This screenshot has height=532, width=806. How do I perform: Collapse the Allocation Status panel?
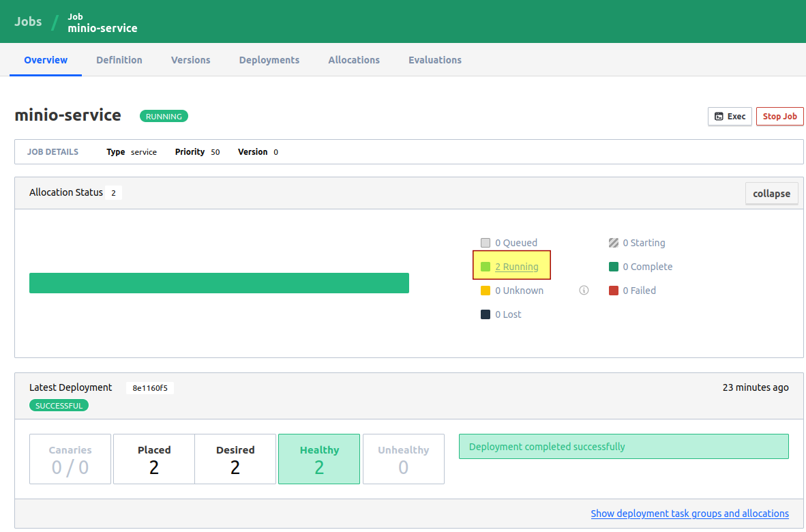coord(771,194)
